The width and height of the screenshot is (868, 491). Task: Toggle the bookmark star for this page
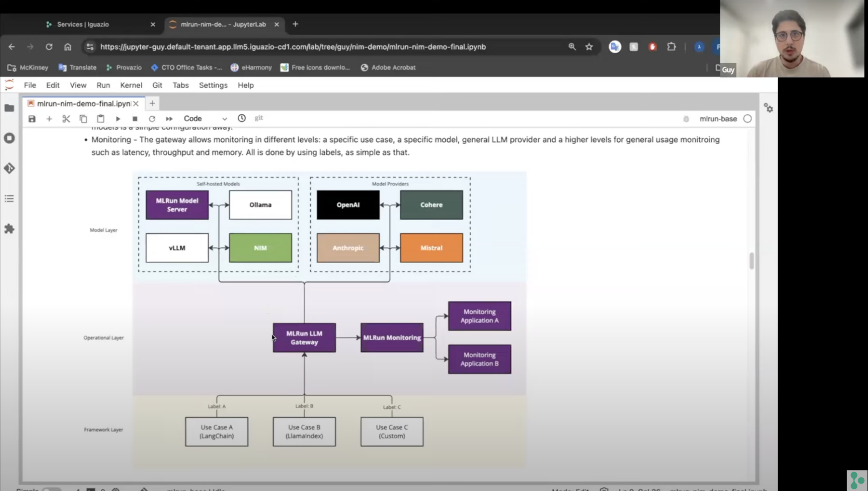click(589, 47)
